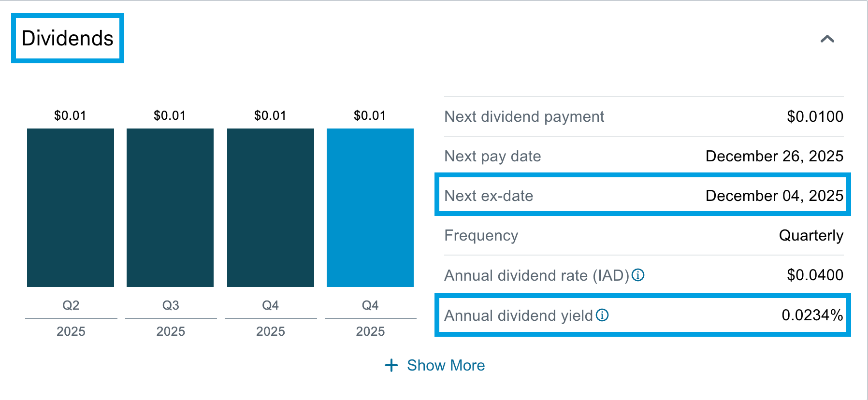
Task: Click the $0.0100 next dividend payment value
Action: pyautogui.click(x=815, y=116)
